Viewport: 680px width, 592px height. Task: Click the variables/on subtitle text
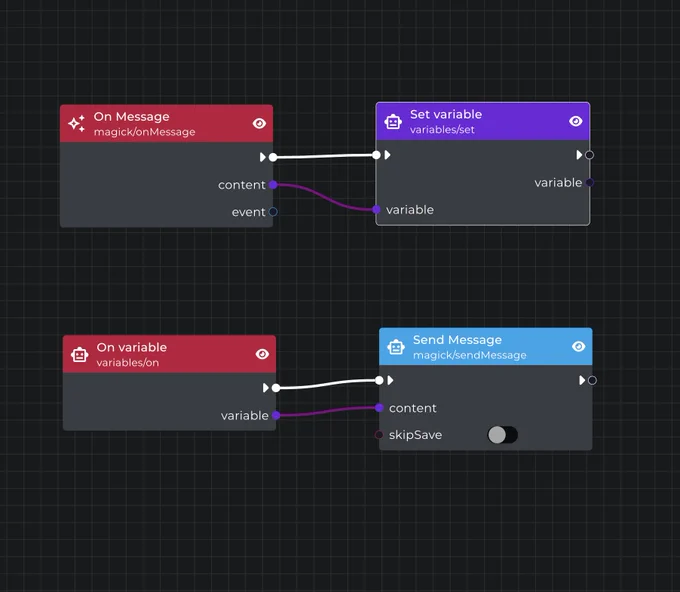pyautogui.click(x=128, y=363)
